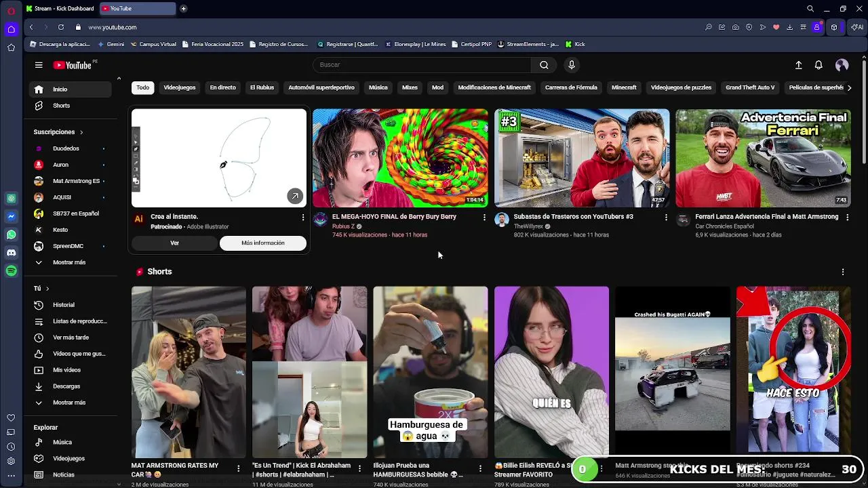Open Messenger from the Opera sidebar
The width and height of the screenshot is (868, 488).
click(11, 217)
